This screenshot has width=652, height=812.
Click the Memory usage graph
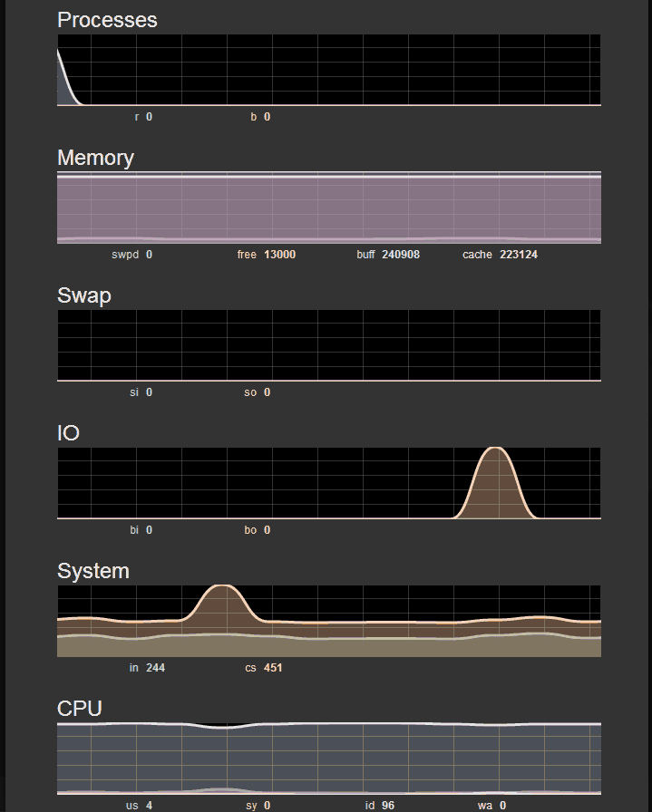(328, 208)
